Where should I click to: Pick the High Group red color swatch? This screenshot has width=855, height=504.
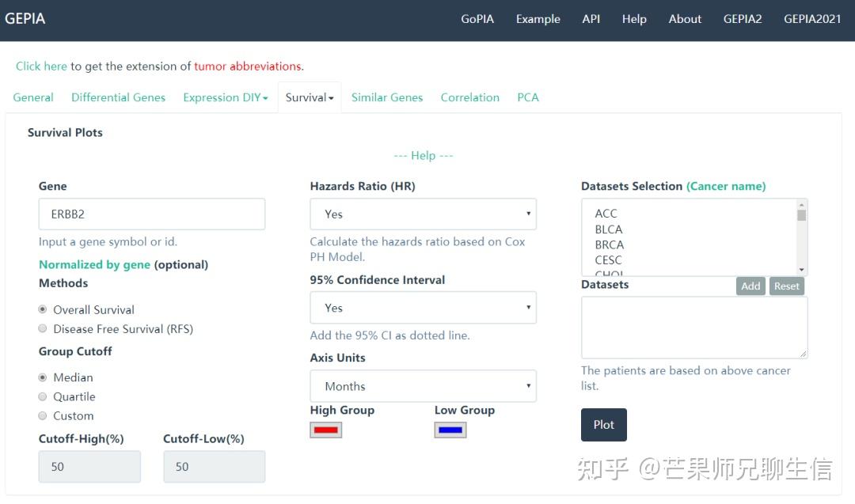tap(326, 430)
